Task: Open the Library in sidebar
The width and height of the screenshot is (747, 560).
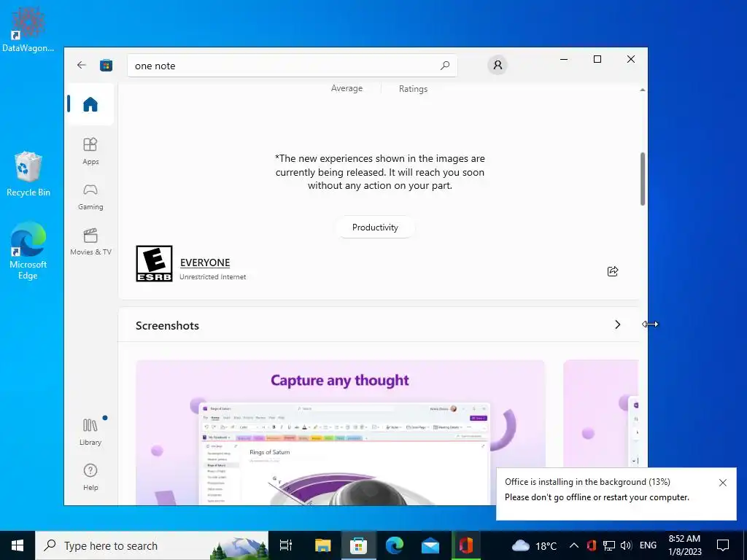Action: pyautogui.click(x=90, y=432)
